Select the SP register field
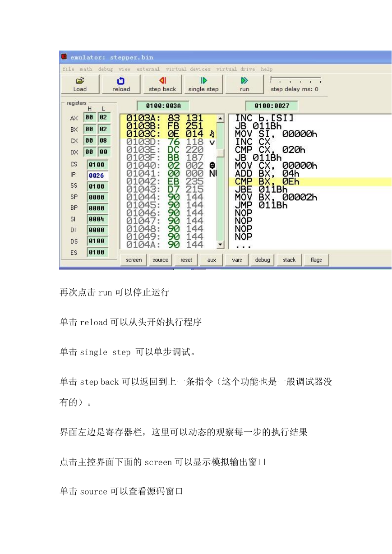The width and height of the screenshot is (392, 554). [97, 197]
